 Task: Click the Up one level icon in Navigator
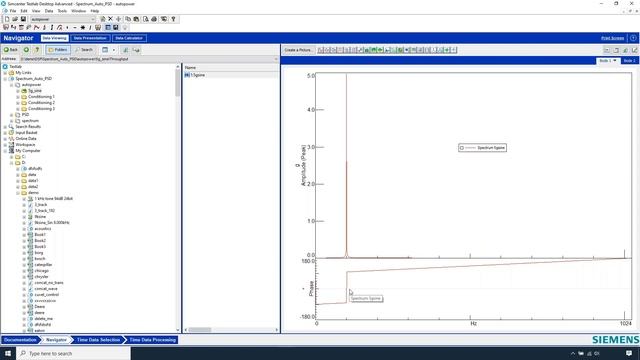pos(37,50)
